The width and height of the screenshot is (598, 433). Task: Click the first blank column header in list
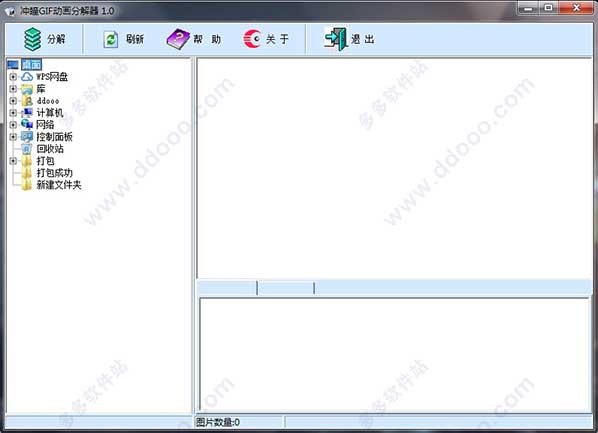(x=228, y=288)
